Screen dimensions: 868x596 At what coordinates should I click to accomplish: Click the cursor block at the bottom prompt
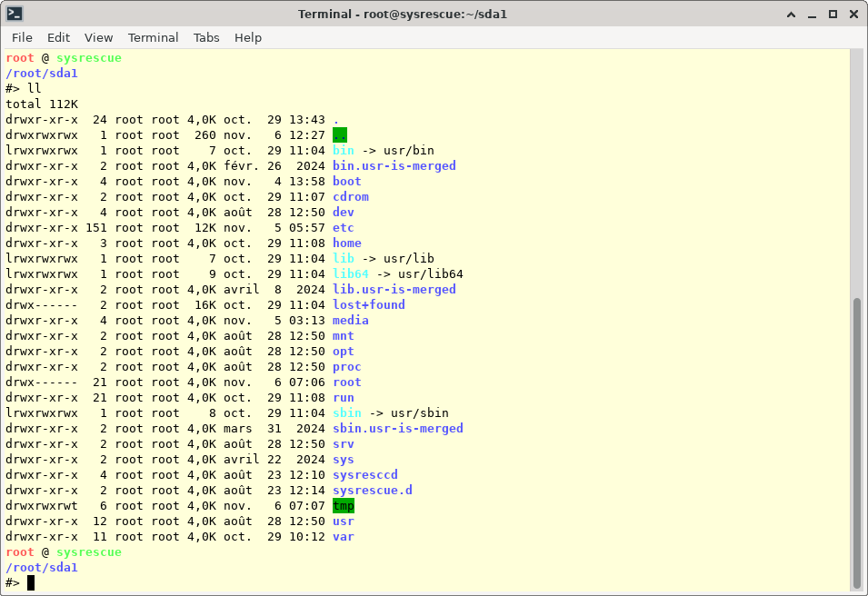[31, 583]
